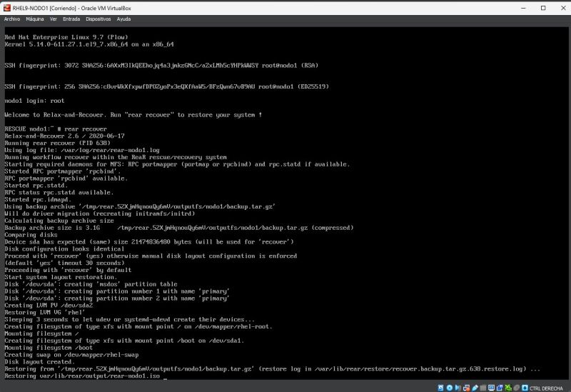Open the Máquina menu
This screenshot has width=571, height=392.
pyautogui.click(x=34, y=19)
